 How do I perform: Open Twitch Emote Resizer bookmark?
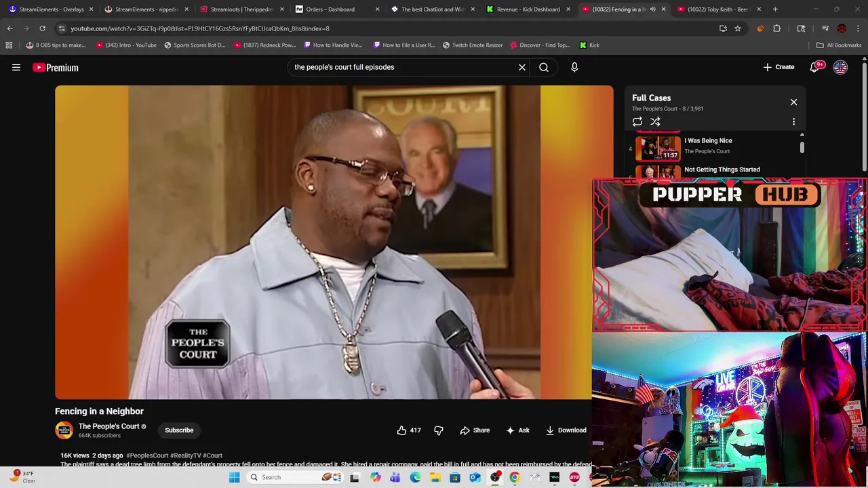[473, 45]
